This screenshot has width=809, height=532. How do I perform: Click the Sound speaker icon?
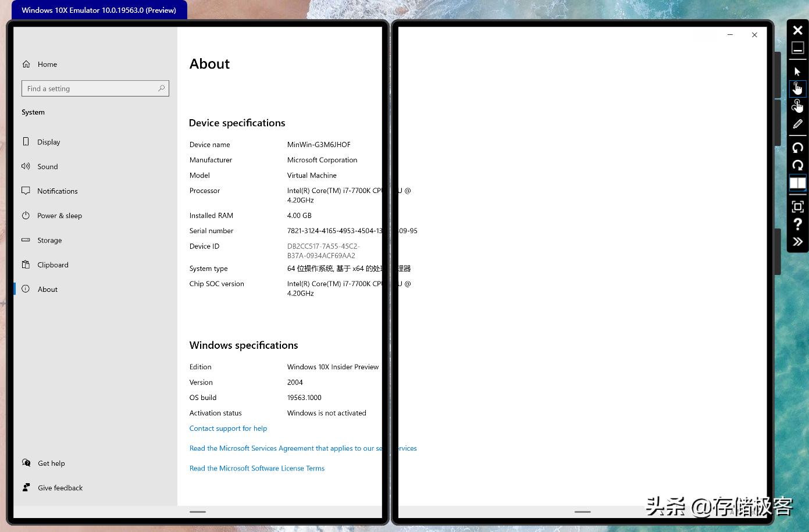(x=26, y=166)
